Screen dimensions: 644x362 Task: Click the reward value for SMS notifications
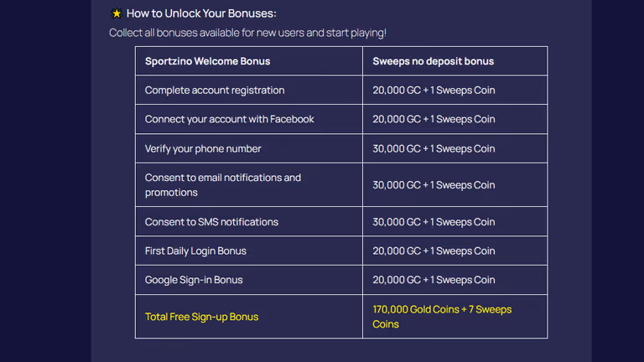coord(434,221)
